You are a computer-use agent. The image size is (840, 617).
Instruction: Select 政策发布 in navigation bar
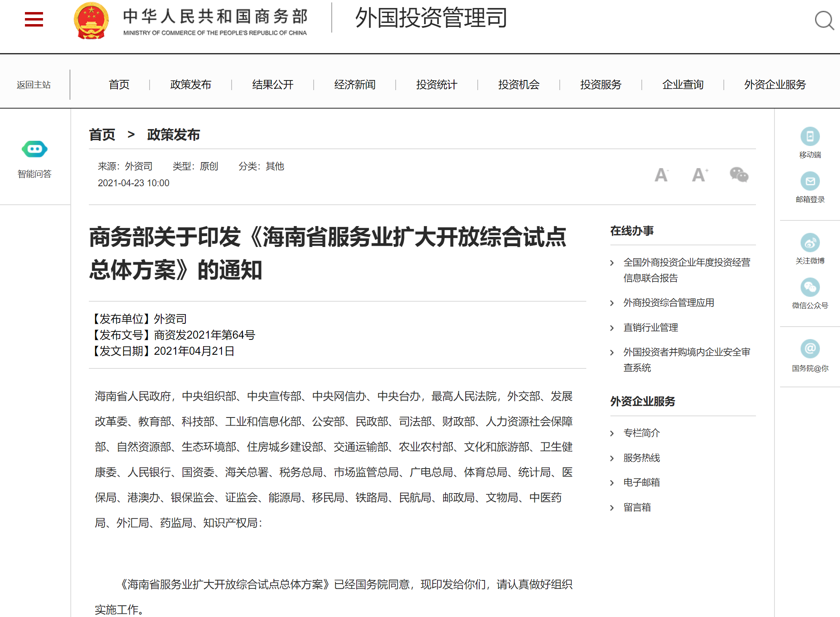click(x=191, y=85)
